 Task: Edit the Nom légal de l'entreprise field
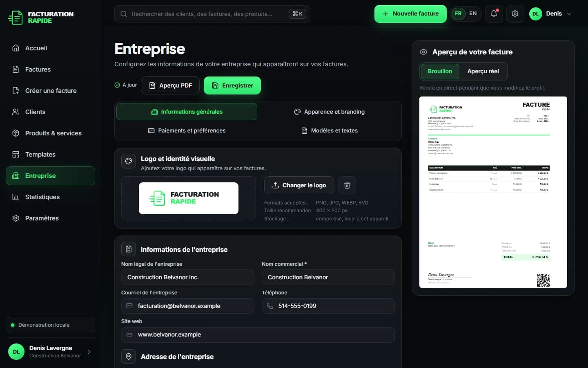188,277
